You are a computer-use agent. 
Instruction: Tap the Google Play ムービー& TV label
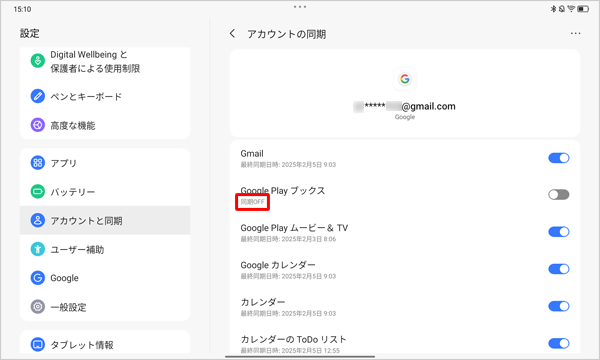294,228
